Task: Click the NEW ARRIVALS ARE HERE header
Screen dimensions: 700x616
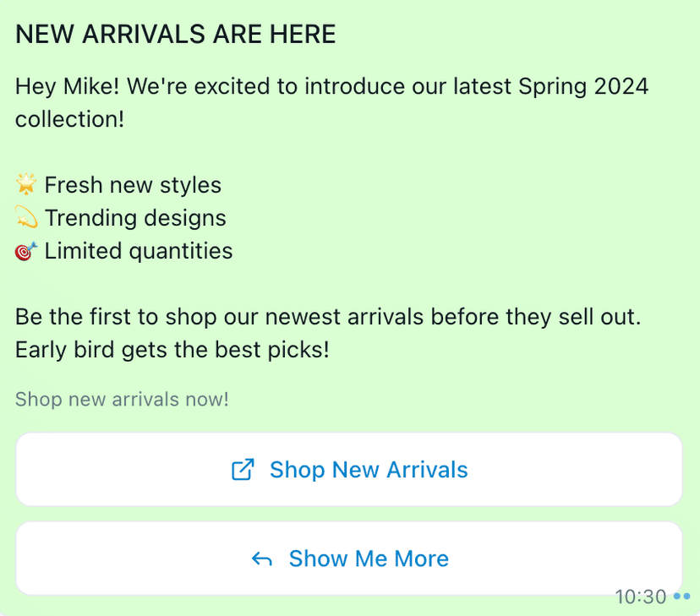Action: pyautogui.click(x=176, y=35)
